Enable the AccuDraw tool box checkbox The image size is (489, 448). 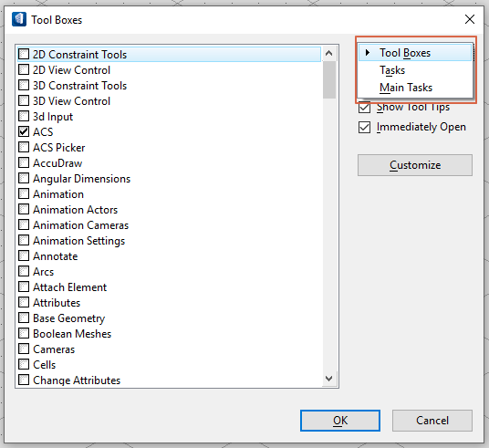tap(24, 162)
